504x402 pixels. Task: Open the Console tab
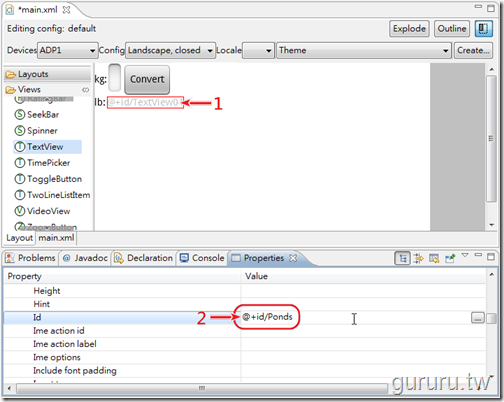202,258
